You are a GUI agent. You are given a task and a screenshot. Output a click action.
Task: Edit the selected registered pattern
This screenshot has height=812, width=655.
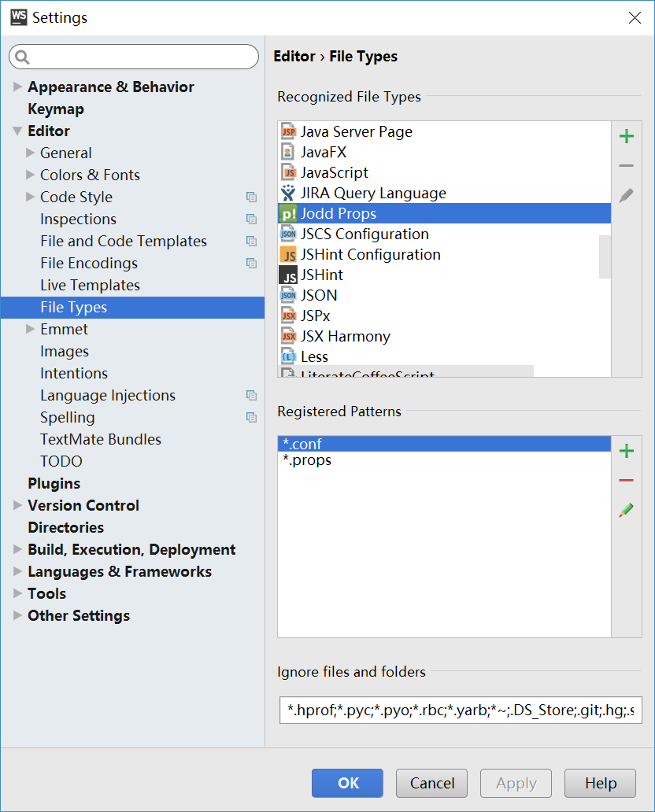pyautogui.click(x=627, y=510)
